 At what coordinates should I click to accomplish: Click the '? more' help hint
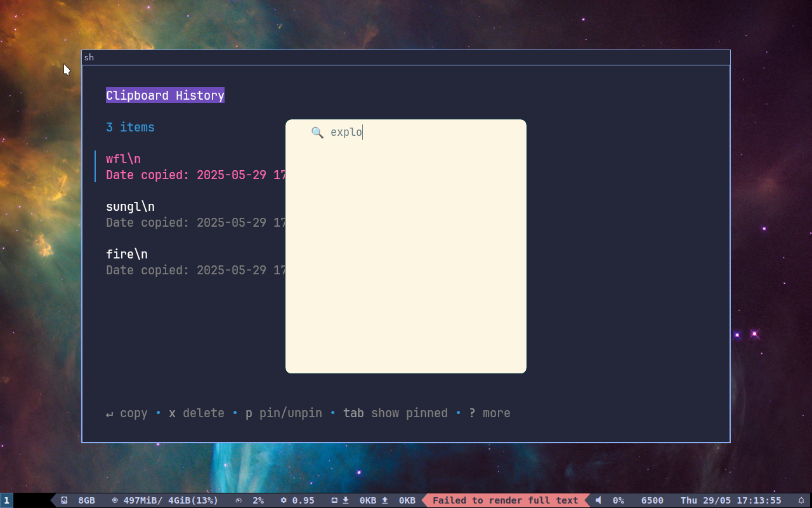point(490,413)
